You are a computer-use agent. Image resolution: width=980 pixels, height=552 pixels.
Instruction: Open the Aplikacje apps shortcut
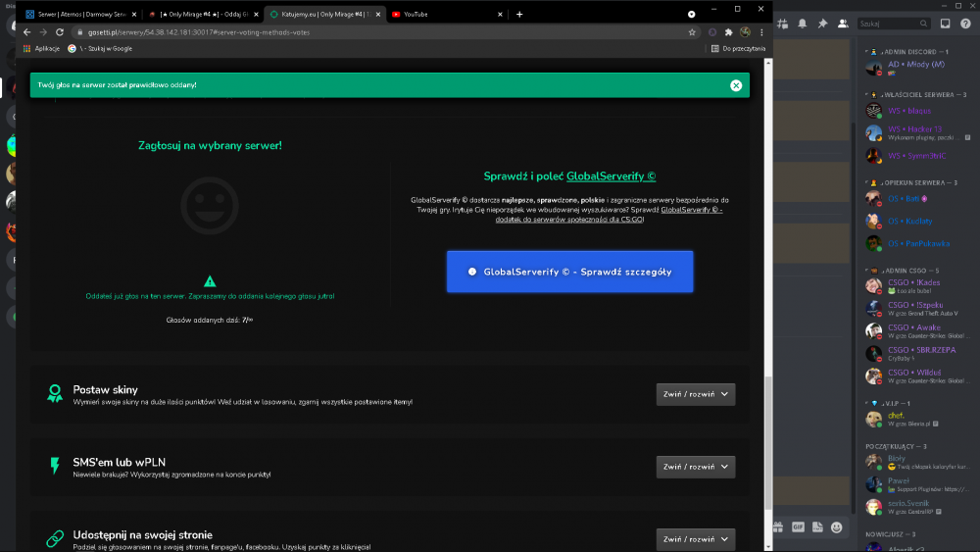pos(42,49)
